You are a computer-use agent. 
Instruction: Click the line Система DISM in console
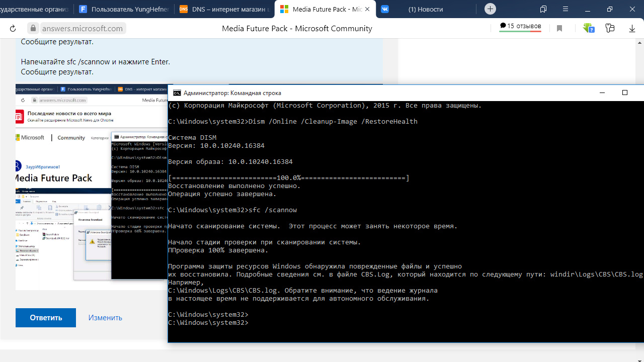[x=192, y=138]
